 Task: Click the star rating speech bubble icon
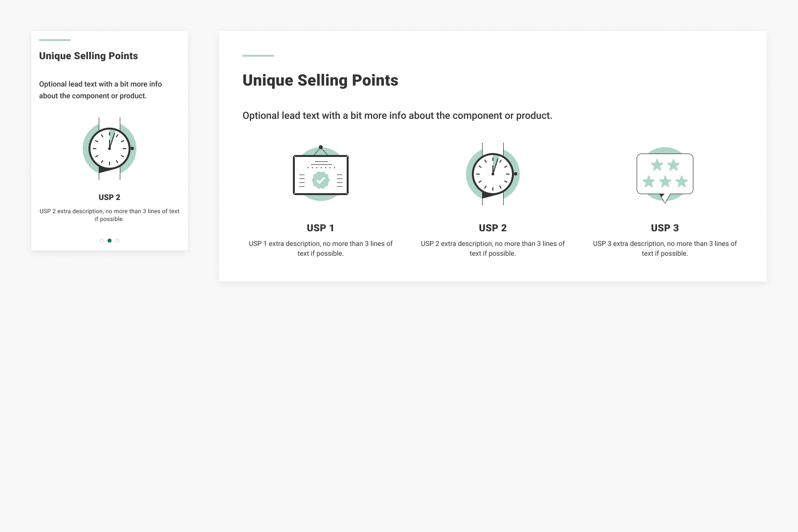click(665, 175)
